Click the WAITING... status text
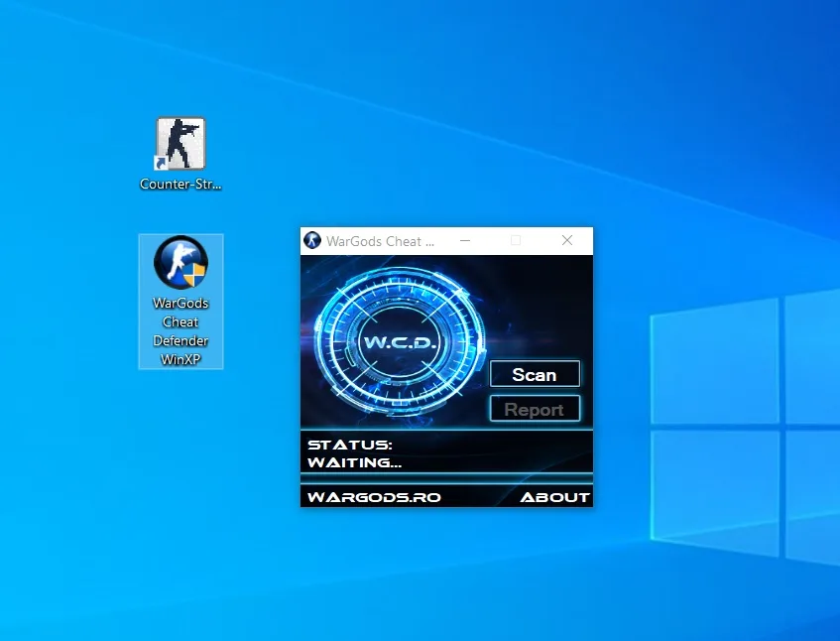 click(x=355, y=462)
